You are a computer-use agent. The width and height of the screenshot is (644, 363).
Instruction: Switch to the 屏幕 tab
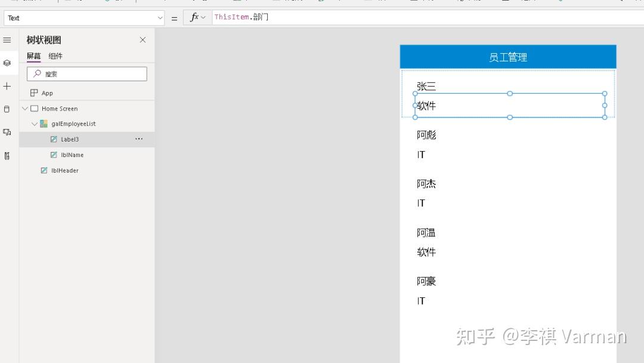33,56
